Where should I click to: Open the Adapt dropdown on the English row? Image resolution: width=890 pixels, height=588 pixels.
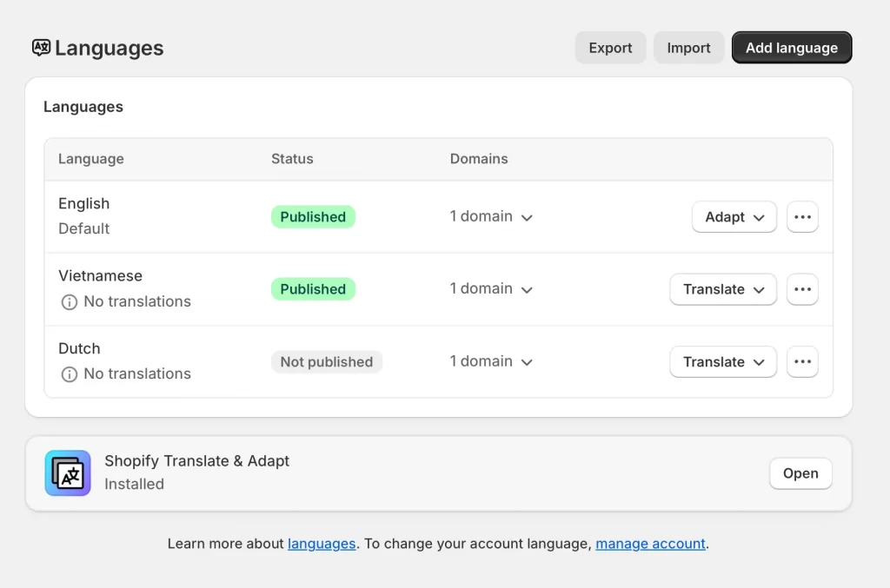tap(734, 216)
